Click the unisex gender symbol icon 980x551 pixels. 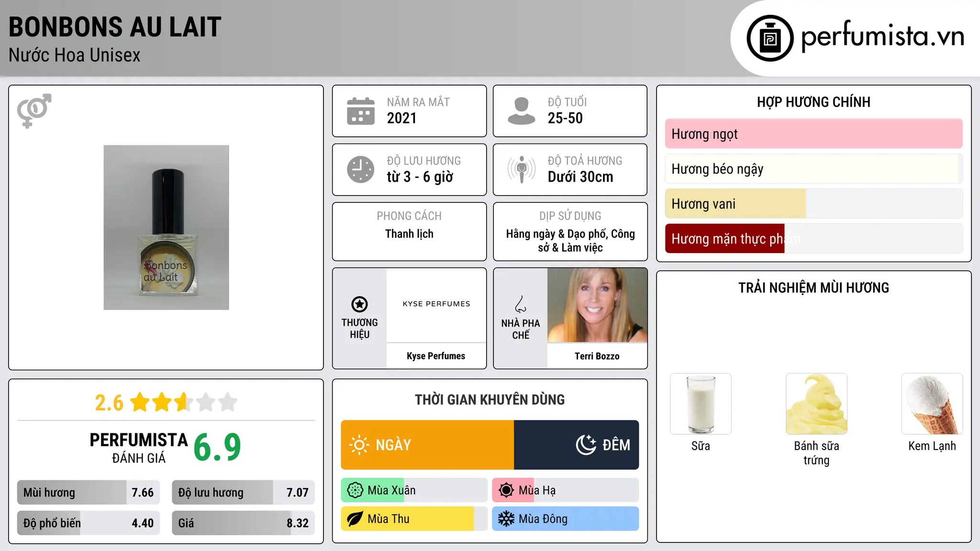click(x=34, y=111)
